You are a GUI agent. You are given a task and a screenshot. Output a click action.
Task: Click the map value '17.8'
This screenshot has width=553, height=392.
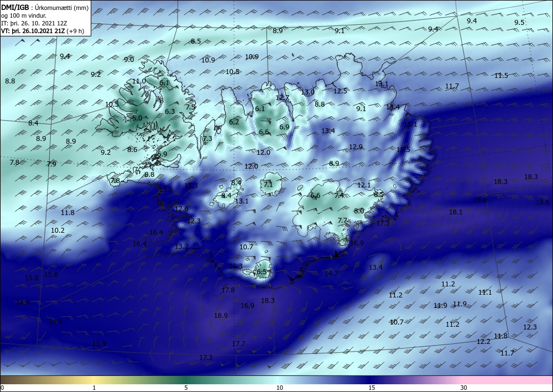pyautogui.click(x=228, y=290)
